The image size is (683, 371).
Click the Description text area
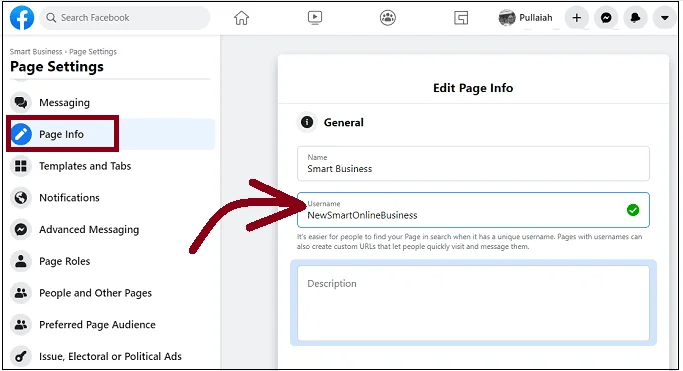pyautogui.click(x=473, y=303)
